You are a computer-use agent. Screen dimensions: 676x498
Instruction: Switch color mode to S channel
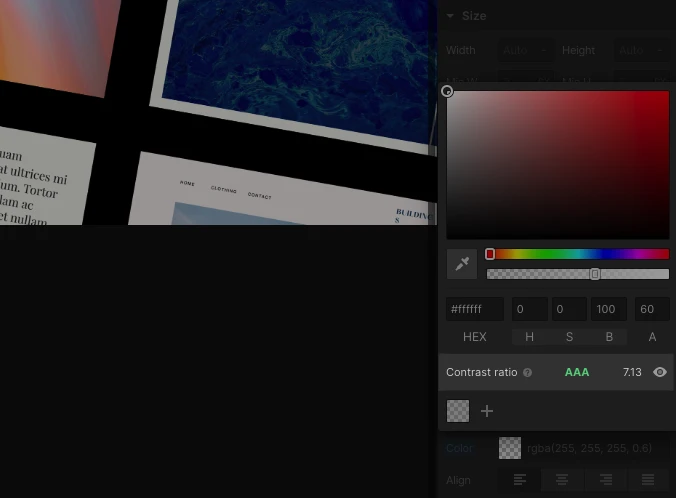pos(569,337)
